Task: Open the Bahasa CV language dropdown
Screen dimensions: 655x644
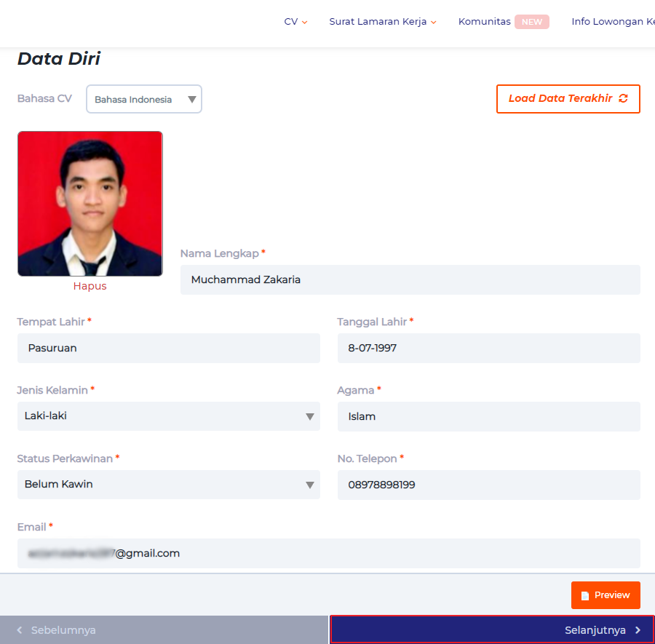Action: [144, 100]
